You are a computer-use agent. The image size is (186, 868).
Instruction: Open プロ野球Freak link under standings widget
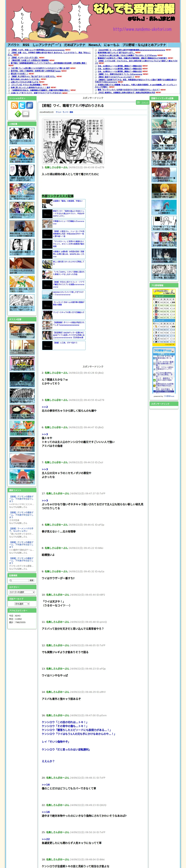click(x=169, y=396)
